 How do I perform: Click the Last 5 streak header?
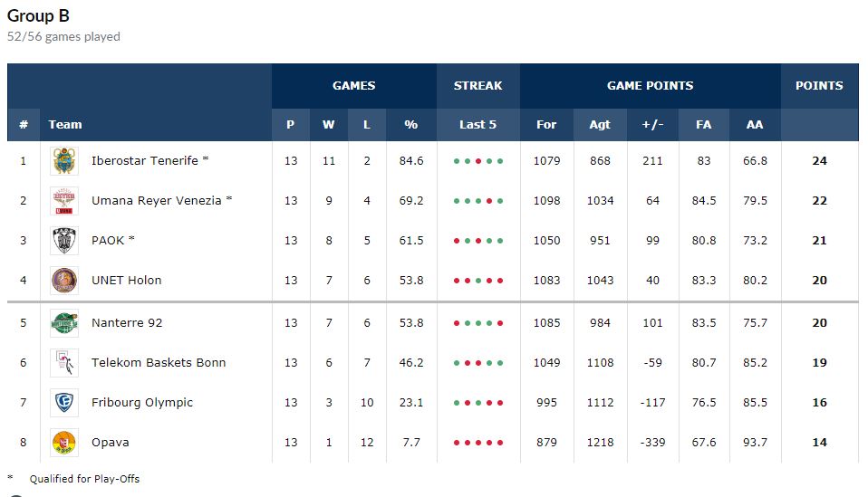(x=477, y=125)
